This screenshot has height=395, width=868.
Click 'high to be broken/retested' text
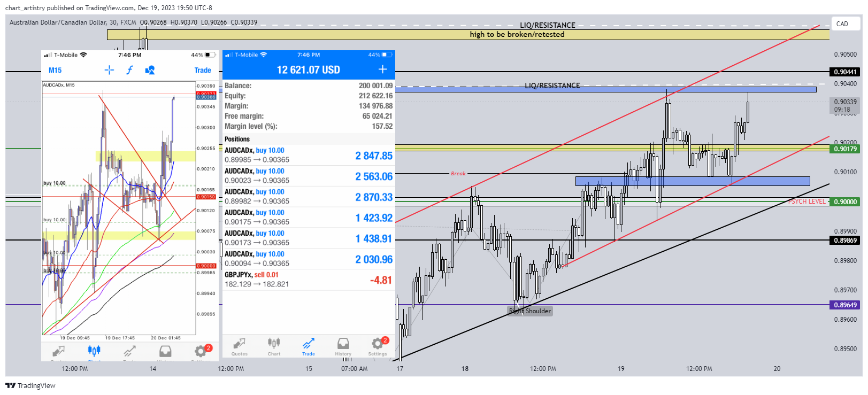pos(517,34)
